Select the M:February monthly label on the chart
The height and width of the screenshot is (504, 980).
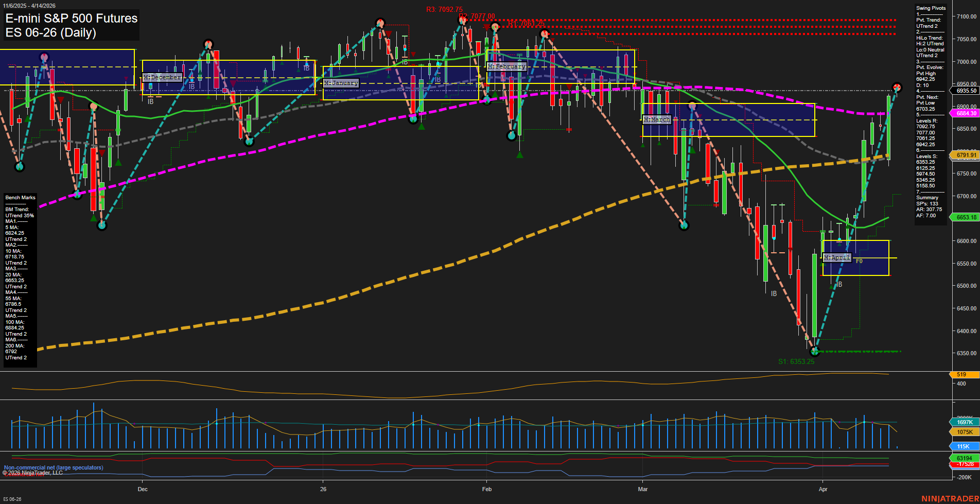click(506, 66)
